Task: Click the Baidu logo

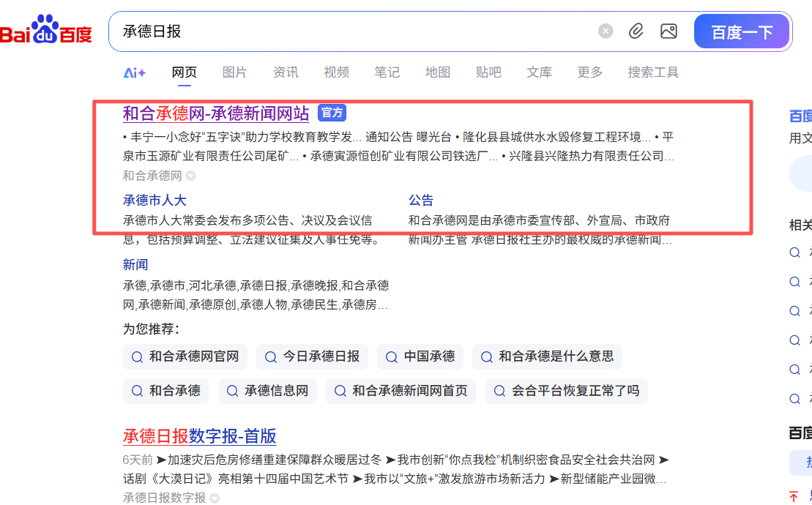Action: coord(46,31)
